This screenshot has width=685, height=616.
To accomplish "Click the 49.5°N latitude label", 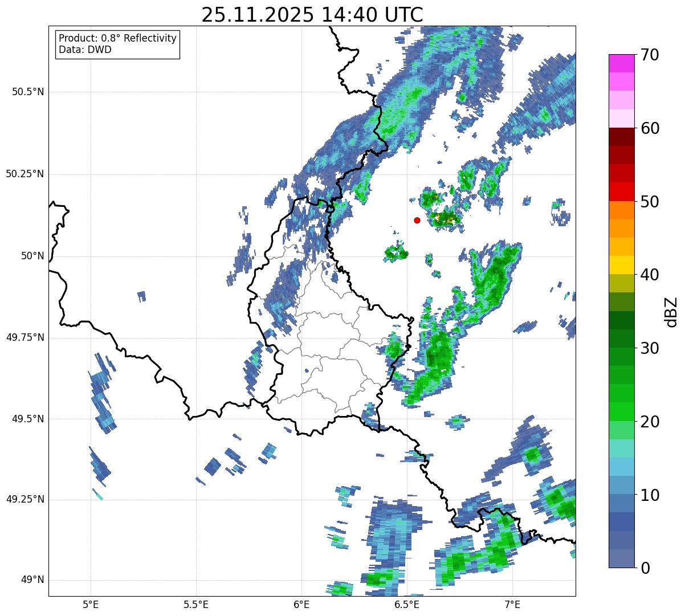I will click(x=28, y=419).
